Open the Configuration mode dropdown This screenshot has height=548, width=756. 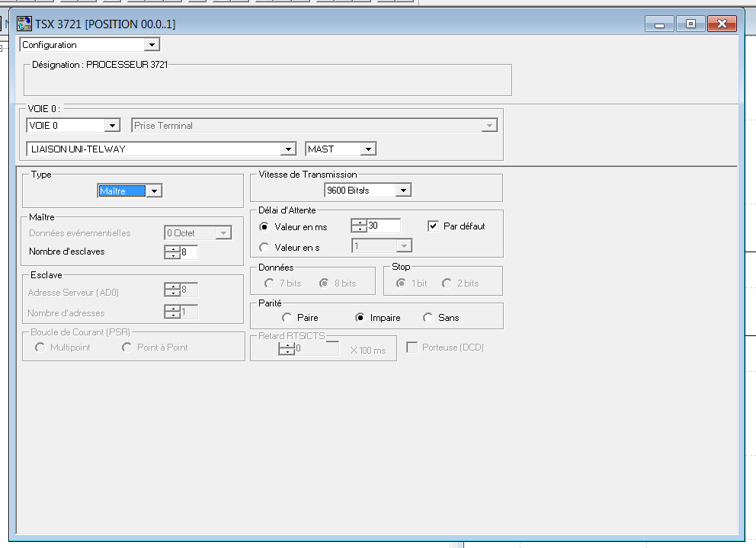(152, 45)
